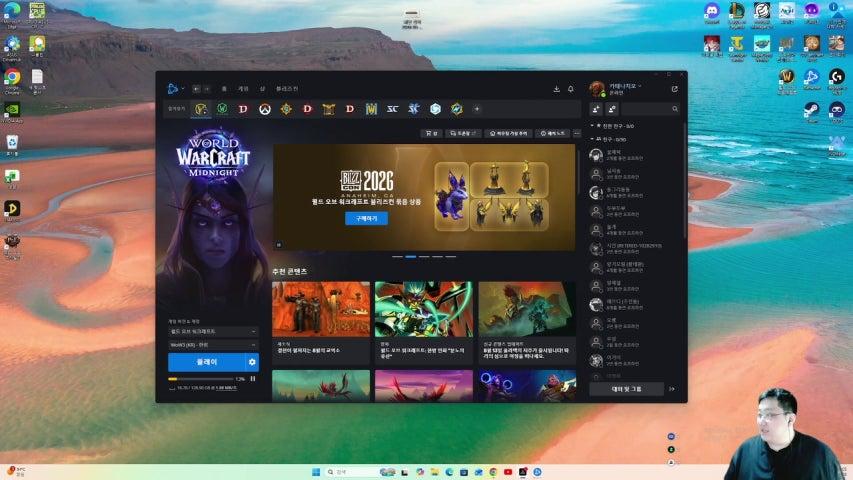Image resolution: width=853 pixels, height=480 pixels.
Task: Click the blue 구매하기 button on banner
Action: [367, 218]
